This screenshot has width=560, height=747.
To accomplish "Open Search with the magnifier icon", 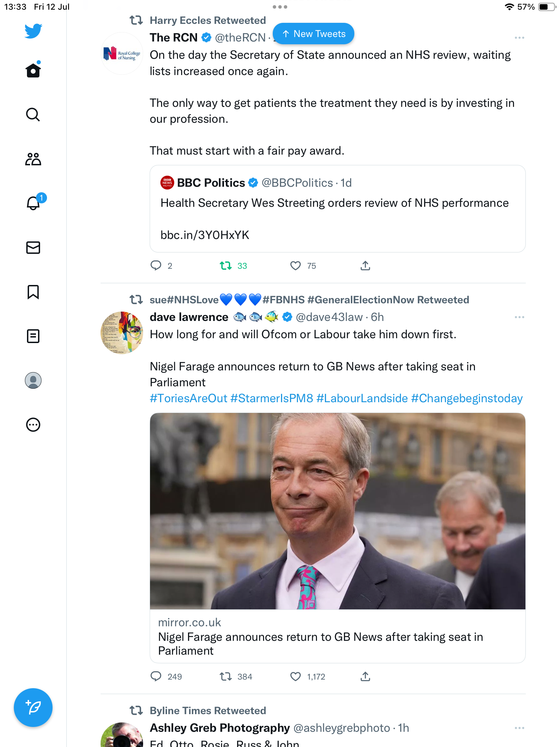I will [x=33, y=114].
